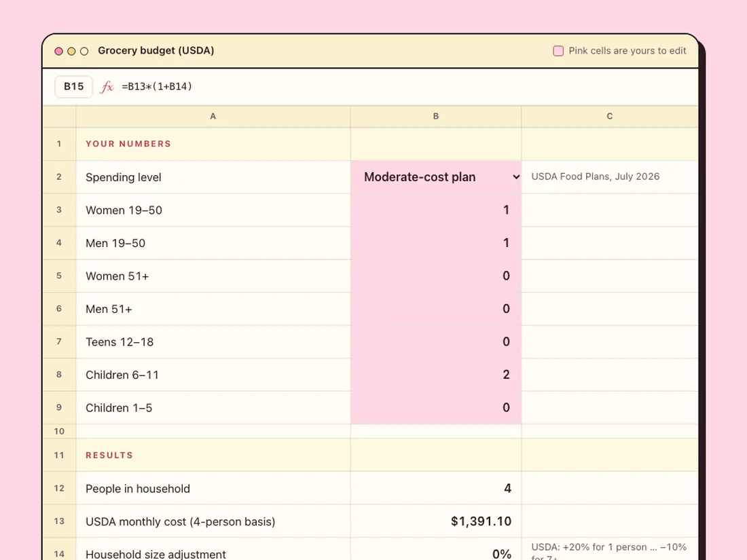Select row 9 header

(x=59, y=408)
